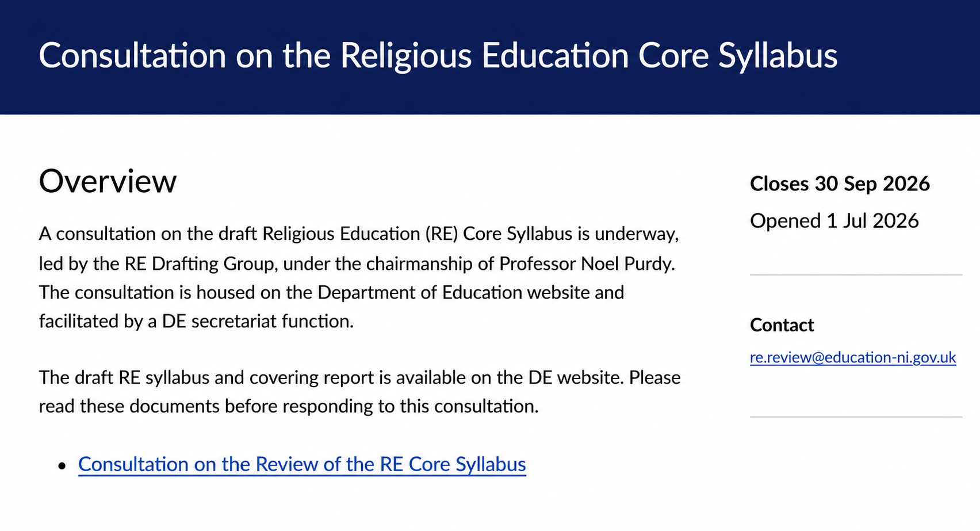The image size is (980, 531).
Task: Click the re.review@education-ni.gov.uk email link
Action: (x=853, y=357)
